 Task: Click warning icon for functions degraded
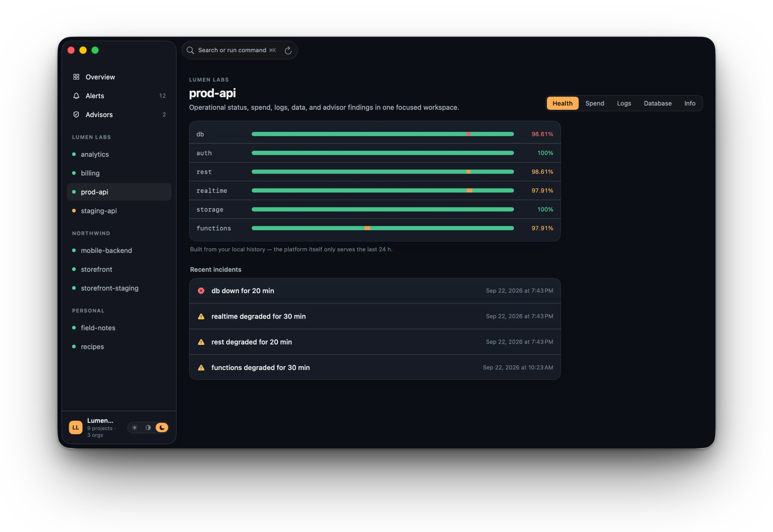(x=201, y=368)
